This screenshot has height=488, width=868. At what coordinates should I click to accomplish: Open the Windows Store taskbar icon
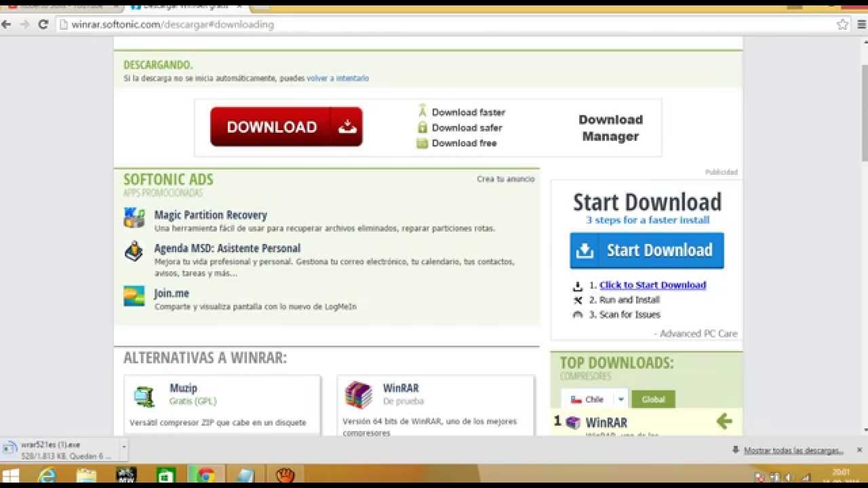pyautogui.click(x=165, y=476)
